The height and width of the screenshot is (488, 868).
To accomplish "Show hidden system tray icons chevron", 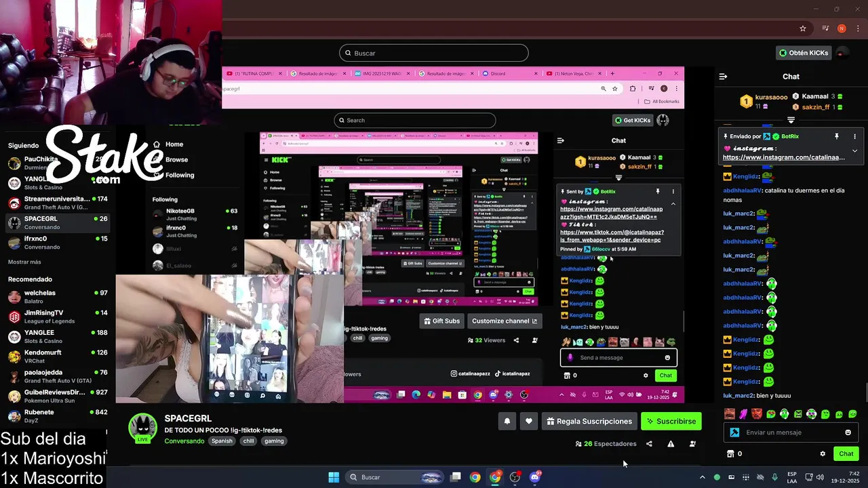I will tap(702, 477).
